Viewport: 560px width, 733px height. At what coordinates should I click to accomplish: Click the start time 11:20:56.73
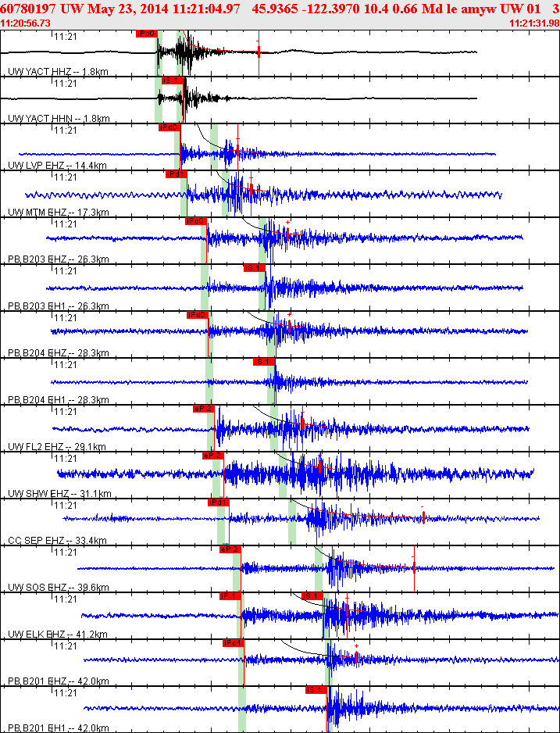tap(26, 23)
